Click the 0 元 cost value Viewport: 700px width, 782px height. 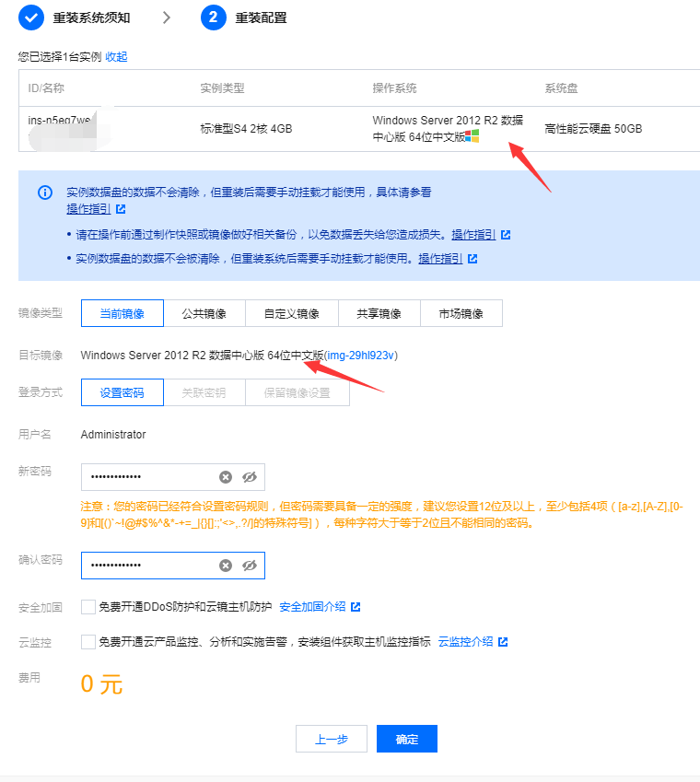(101, 684)
